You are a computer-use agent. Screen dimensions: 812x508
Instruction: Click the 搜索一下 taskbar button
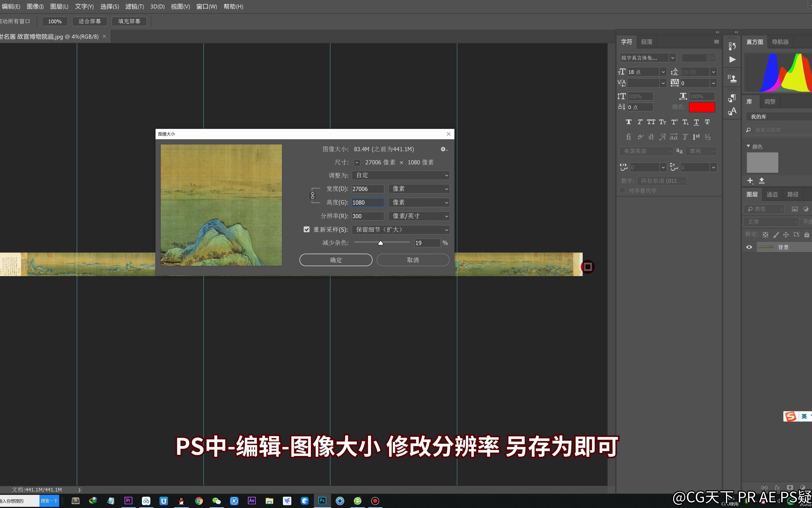[49, 501]
